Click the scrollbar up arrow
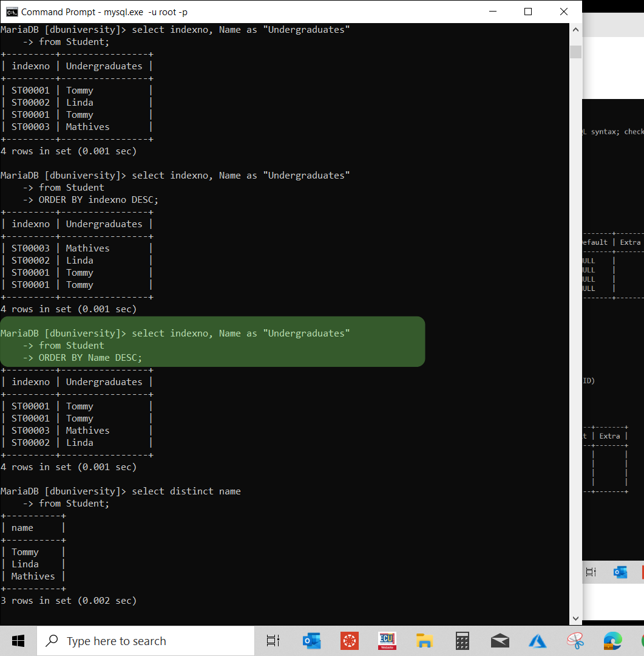Viewport: 644px width, 656px height. (575, 29)
